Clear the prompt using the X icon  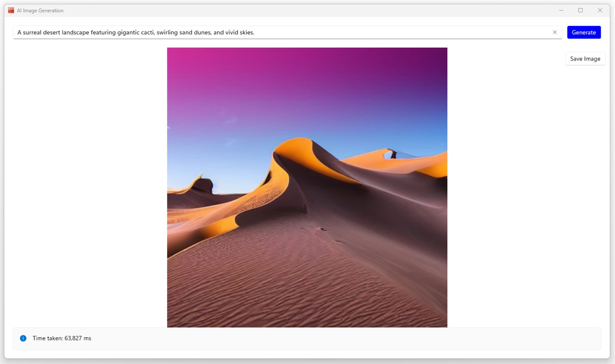tap(554, 32)
